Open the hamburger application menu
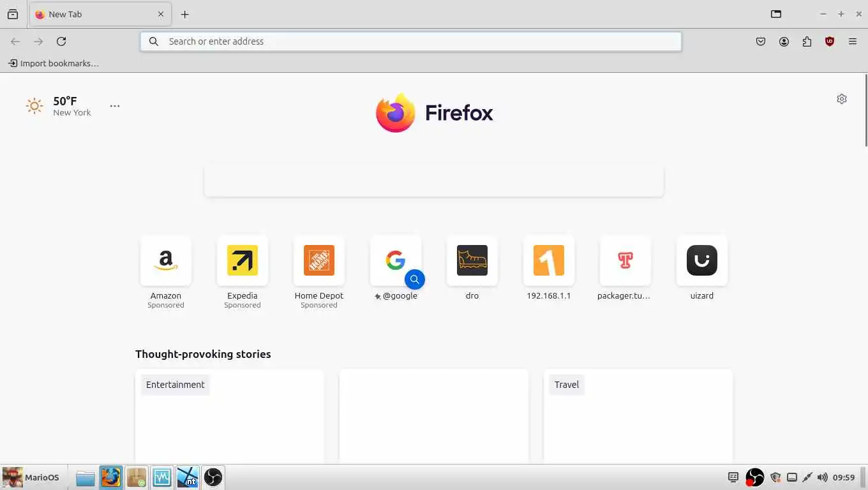The width and height of the screenshot is (868, 490). pyautogui.click(x=853, y=41)
